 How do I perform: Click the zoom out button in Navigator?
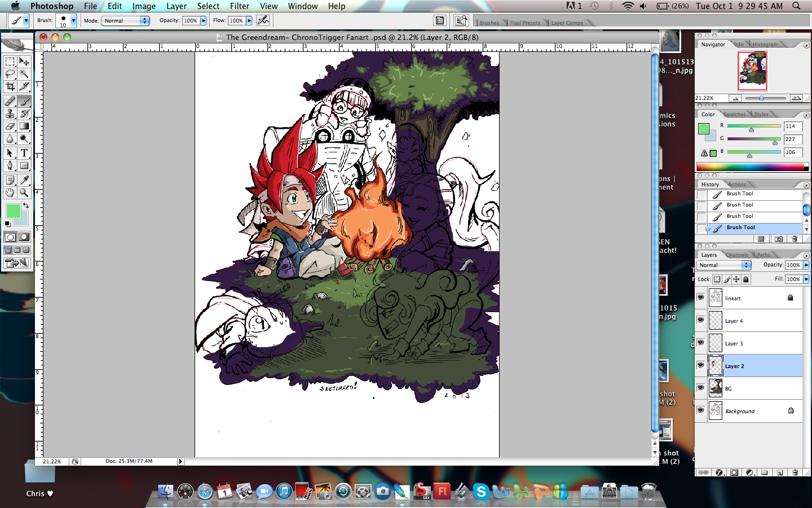[x=735, y=98]
